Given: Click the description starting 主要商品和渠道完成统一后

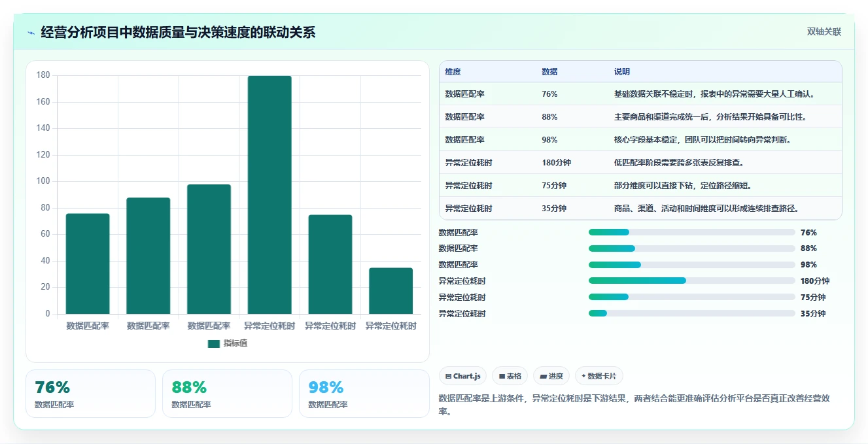Looking at the screenshot, I should pyautogui.click(x=710, y=117).
